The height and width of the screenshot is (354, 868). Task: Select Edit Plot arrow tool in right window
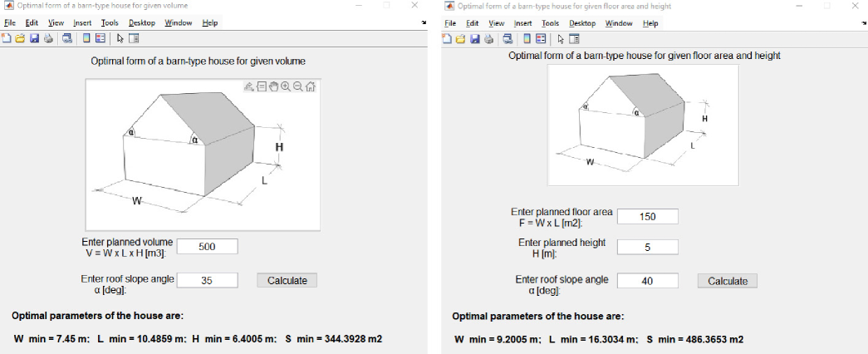[x=561, y=39]
